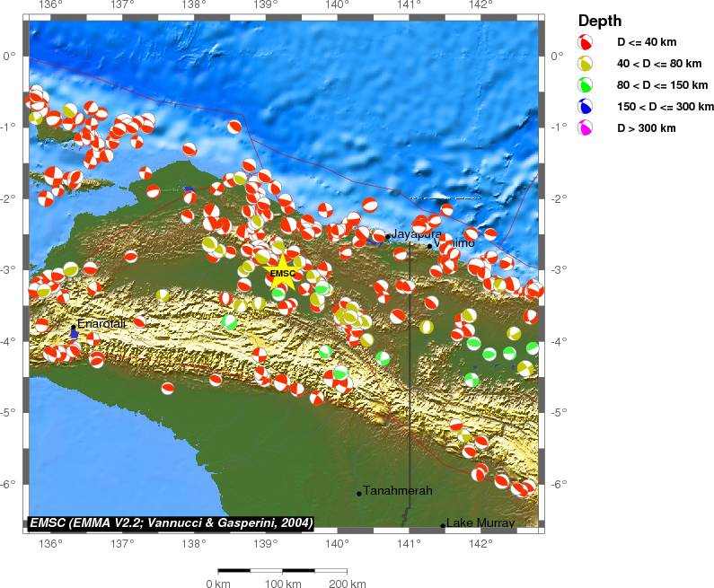Click the 0° latitude label on left axis
714x588 pixels.
click(10, 56)
